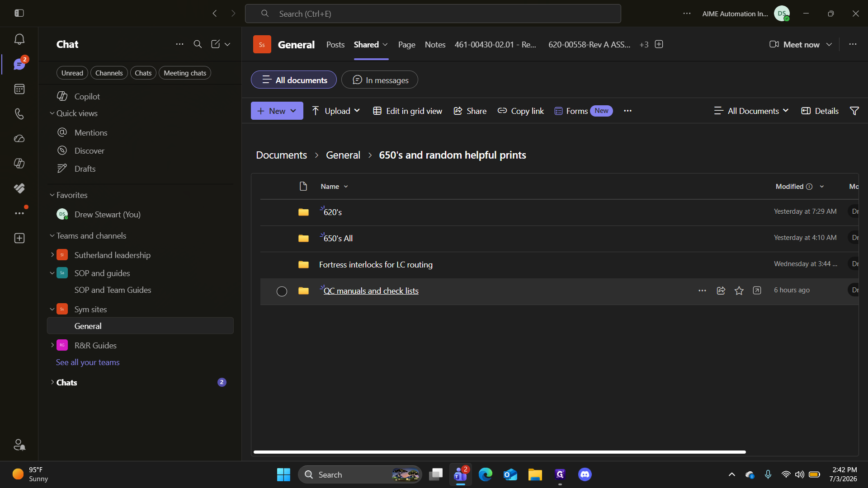
Task: Star the QC manuals folder as favorite
Action: click(x=739, y=291)
